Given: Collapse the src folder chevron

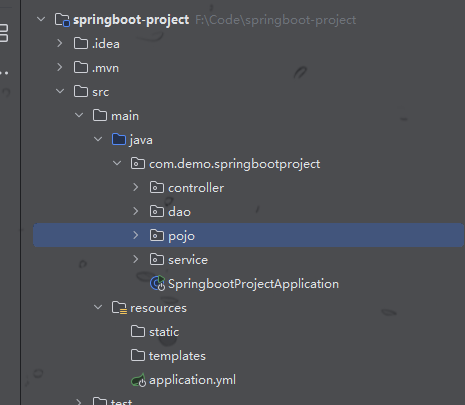Looking at the screenshot, I should (x=60, y=91).
